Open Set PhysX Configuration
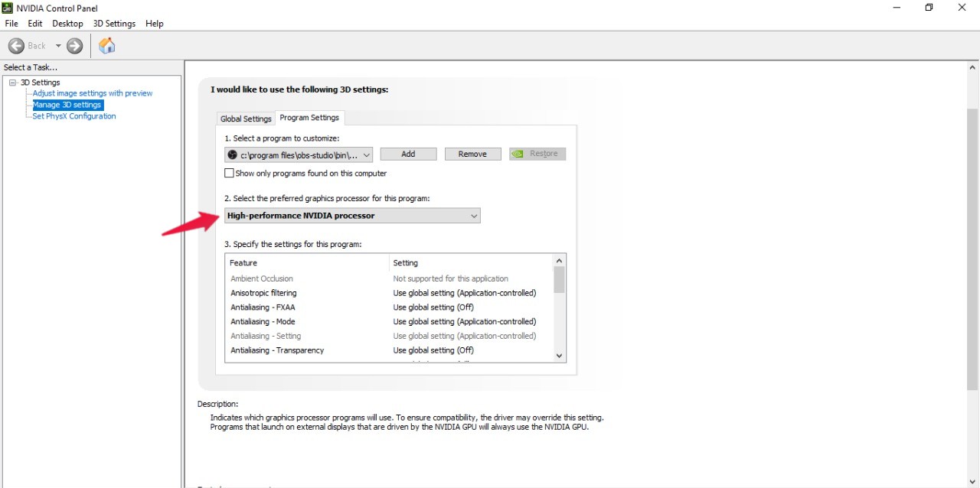The width and height of the screenshot is (980, 488). pyautogui.click(x=74, y=116)
